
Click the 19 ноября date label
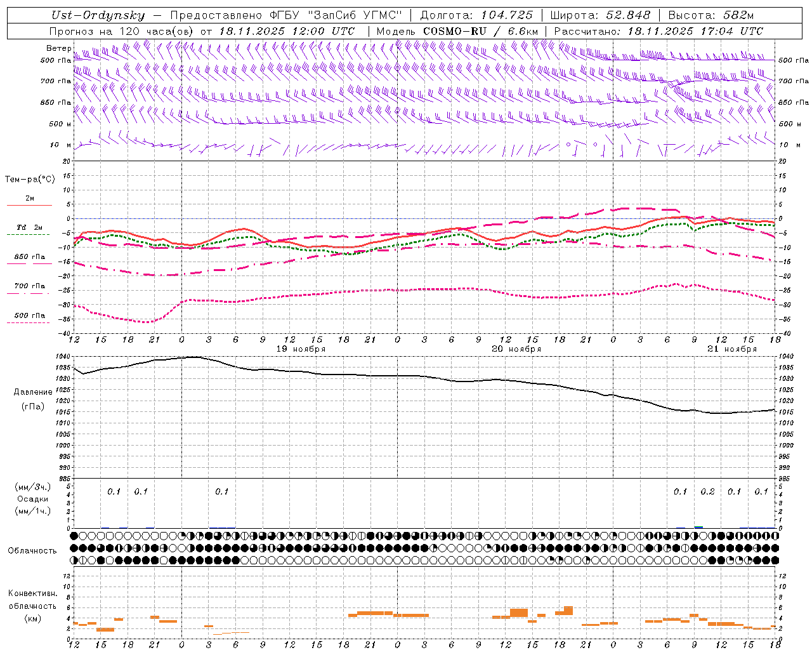click(301, 349)
